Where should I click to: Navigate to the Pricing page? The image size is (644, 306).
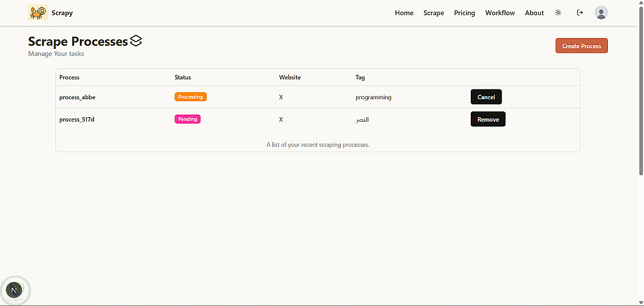pos(464,13)
